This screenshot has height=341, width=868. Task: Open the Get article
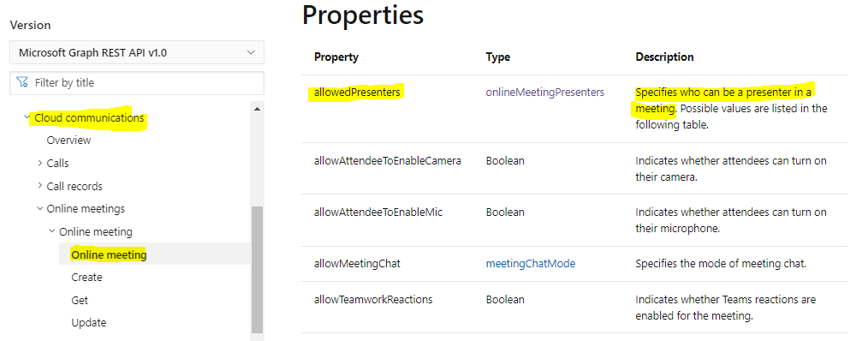pos(80,300)
